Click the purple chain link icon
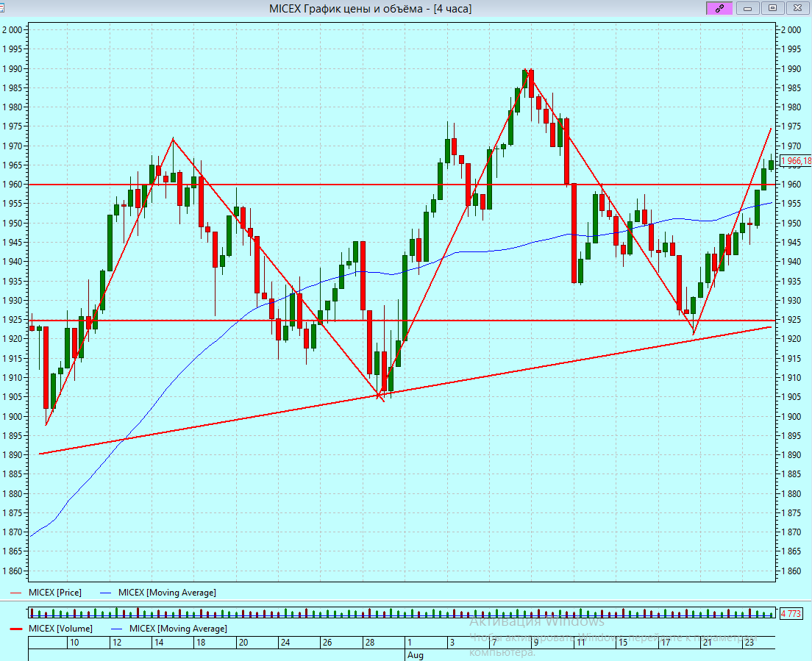 click(719, 8)
